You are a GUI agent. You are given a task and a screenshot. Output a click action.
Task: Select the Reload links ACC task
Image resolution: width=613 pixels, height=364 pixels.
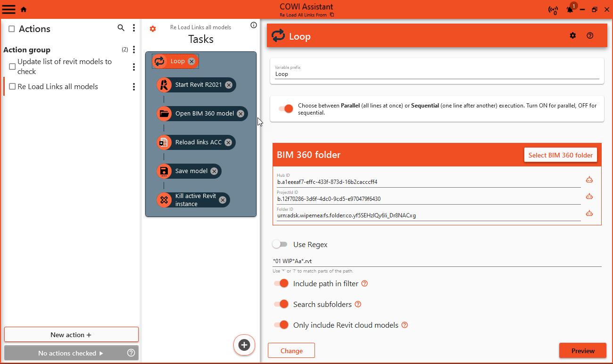[x=198, y=142]
